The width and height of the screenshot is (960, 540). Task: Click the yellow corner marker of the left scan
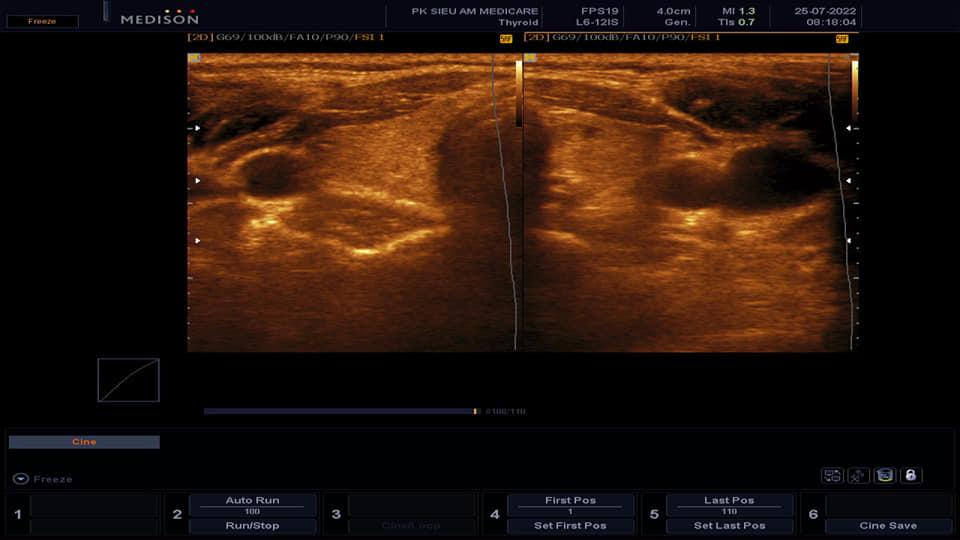coord(194,58)
